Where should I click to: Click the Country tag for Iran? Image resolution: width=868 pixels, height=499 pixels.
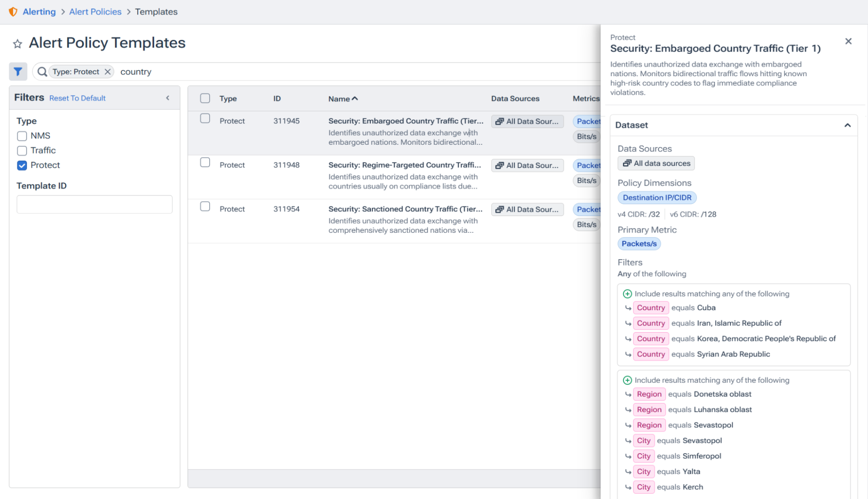[x=651, y=323]
